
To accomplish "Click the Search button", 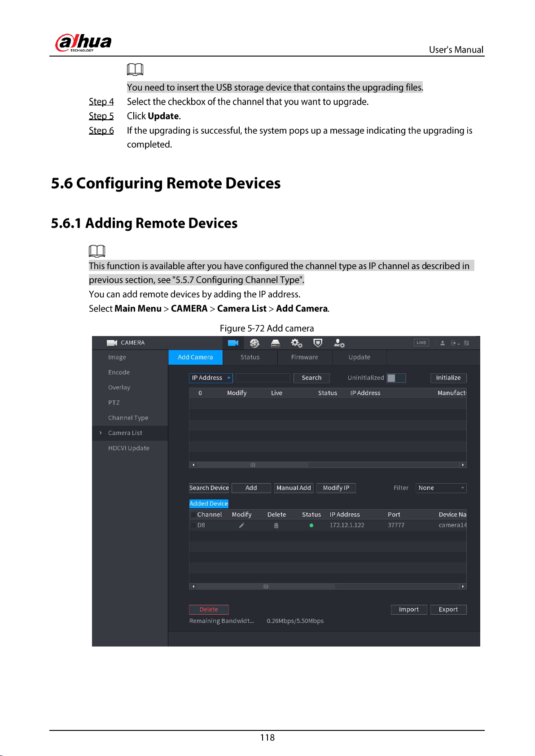I will coord(311,378).
